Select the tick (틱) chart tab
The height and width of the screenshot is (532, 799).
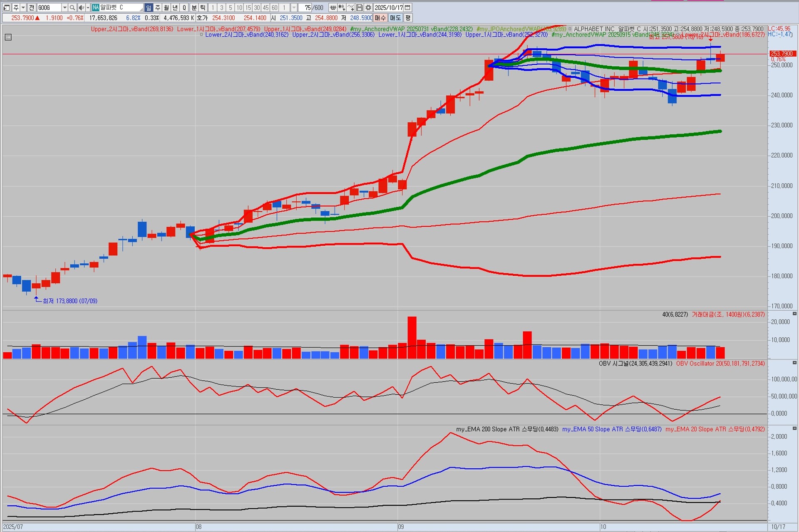tap(203, 7)
